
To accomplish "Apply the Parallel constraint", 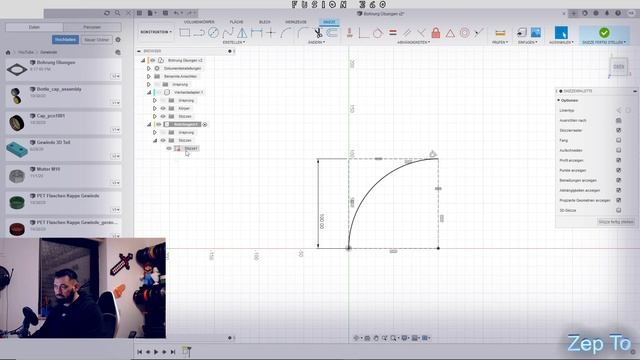I will [407, 33].
